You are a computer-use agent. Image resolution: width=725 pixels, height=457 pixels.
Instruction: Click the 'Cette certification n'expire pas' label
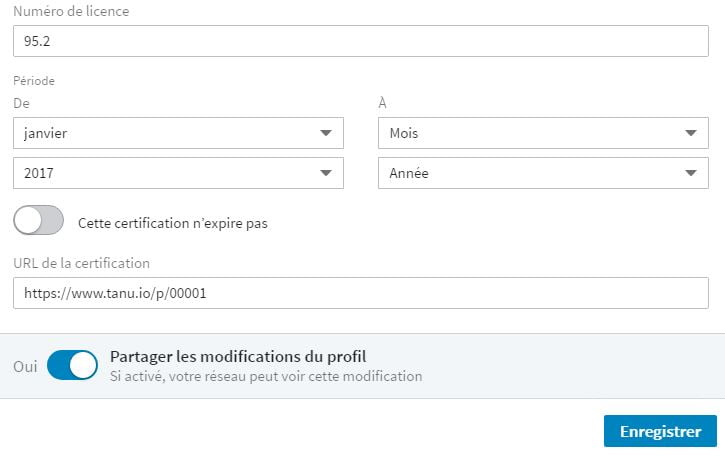click(173, 223)
